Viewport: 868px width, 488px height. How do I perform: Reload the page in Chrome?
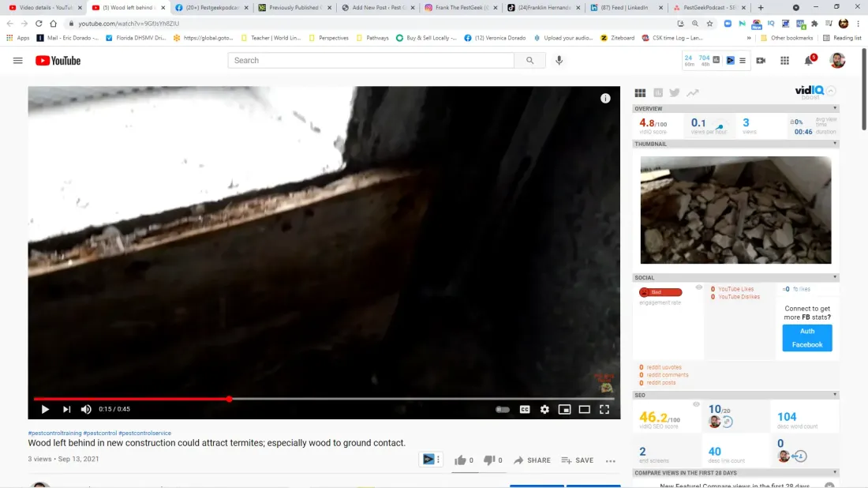click(x=39, y=23)
